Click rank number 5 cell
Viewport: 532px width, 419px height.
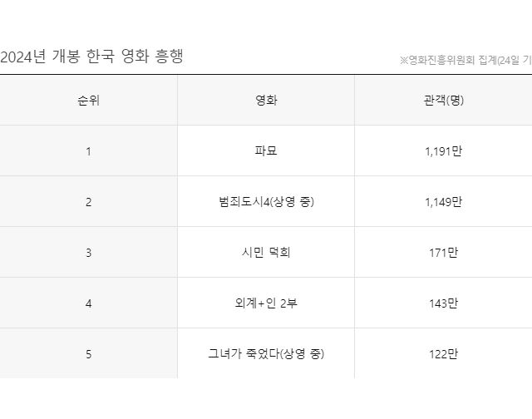tap(88, 354)
